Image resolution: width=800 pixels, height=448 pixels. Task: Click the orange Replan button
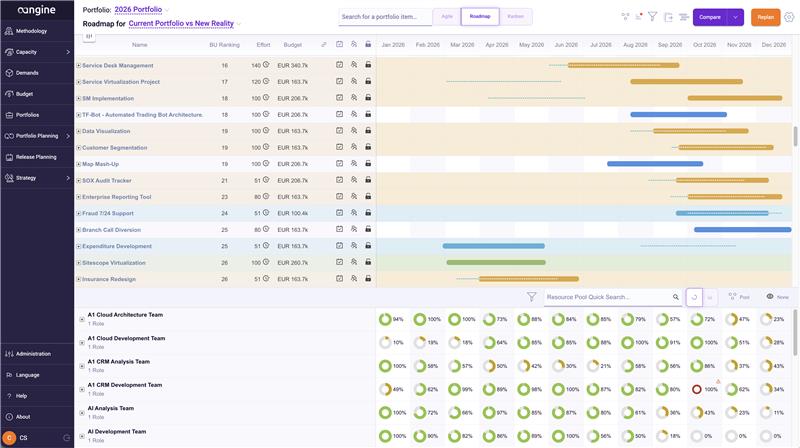tap(765, 17)
